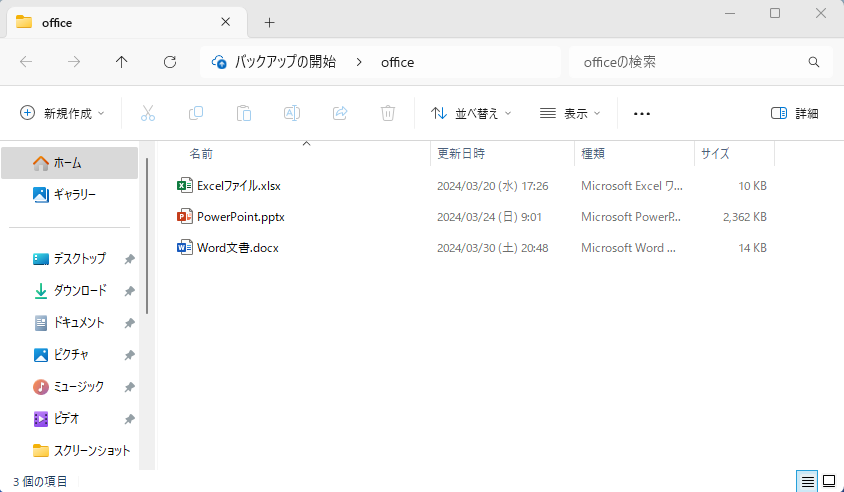Image resolution: width=844 pixels, height=492 pixels.
Task: Click date 2024/03/30 (土) 20:48
Action: pos(493,248)
